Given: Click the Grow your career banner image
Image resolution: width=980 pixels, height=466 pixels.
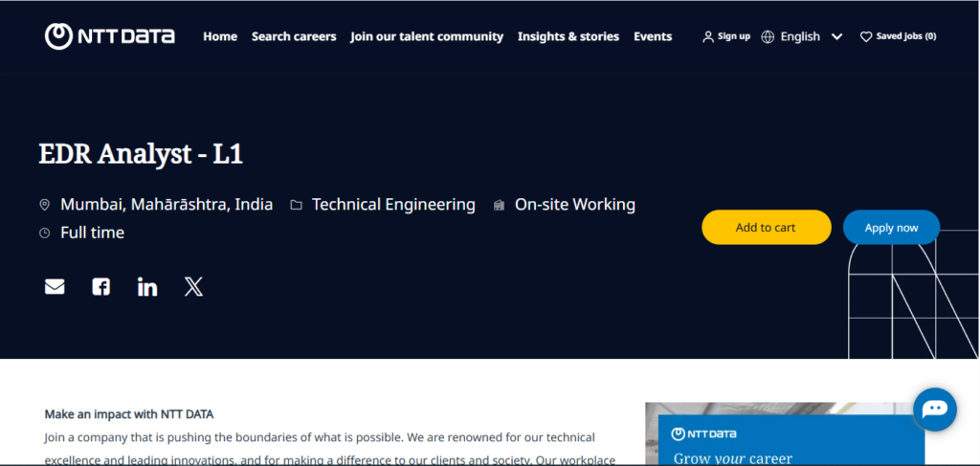Looking at the screenshot, I should click(x=785, y=433).
